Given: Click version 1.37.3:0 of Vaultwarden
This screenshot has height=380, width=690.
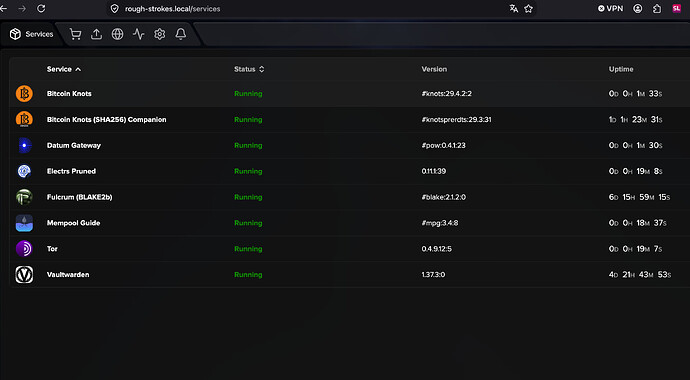Looking at the screenshot, I should [433, 275].
